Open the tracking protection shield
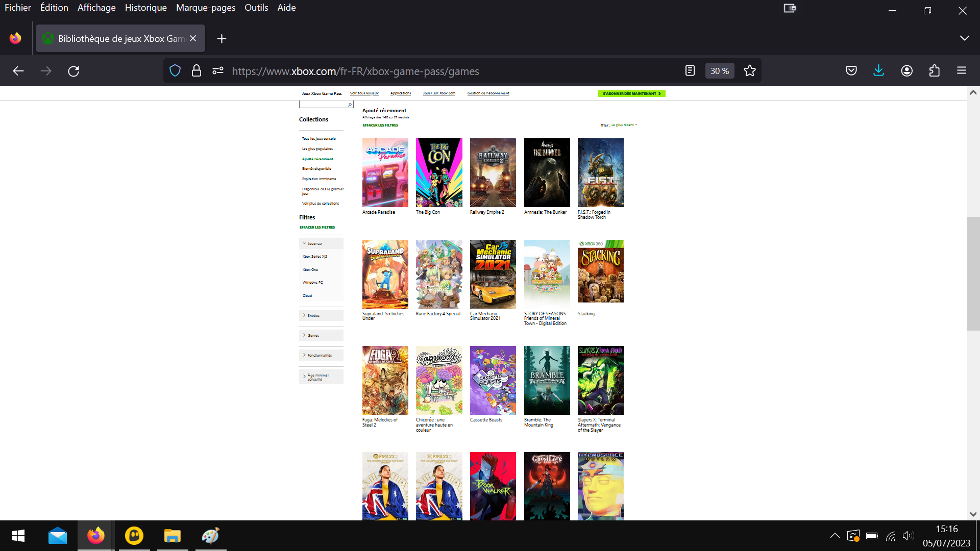The width and height of the screenshot is (980, 551). pos(175,71)
